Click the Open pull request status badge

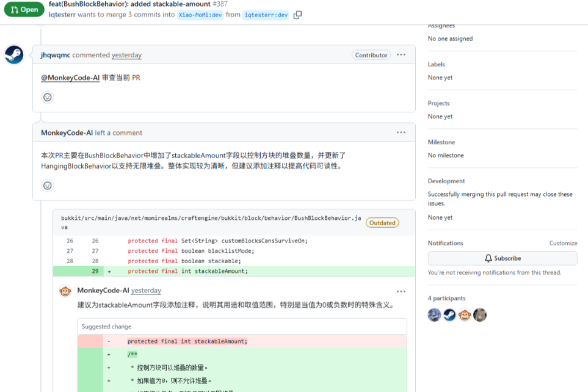click(x=24, y=10)
